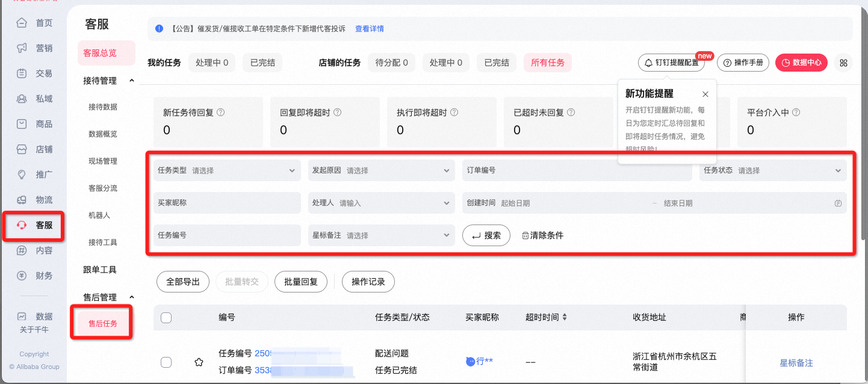The height and width of the screenshot is (384, 868).
Task: Open 数据中心 button
Action: (801, 63)
